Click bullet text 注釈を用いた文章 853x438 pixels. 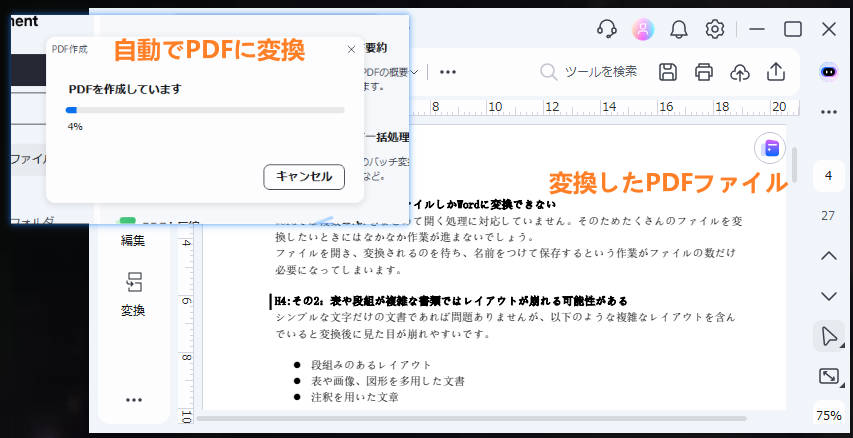click(355, 397)
